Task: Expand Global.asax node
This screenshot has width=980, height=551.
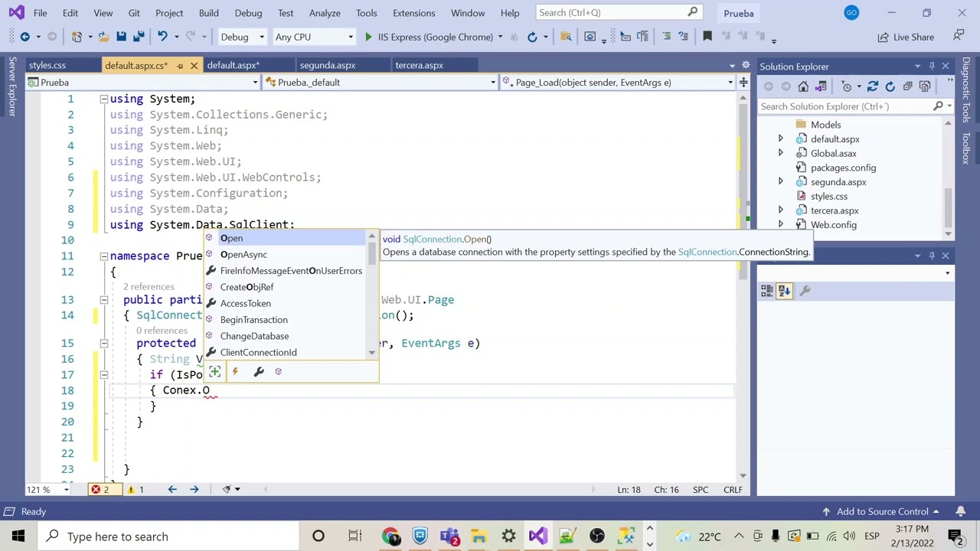Action: 780,153
